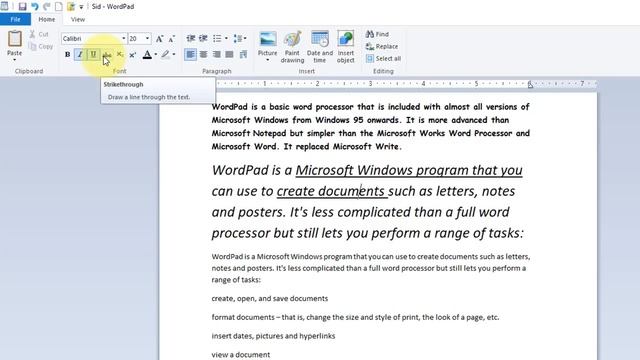This screenshot has width=640, height=360.
Task: Insert a Paint drawing
Action: click(292, 47)
